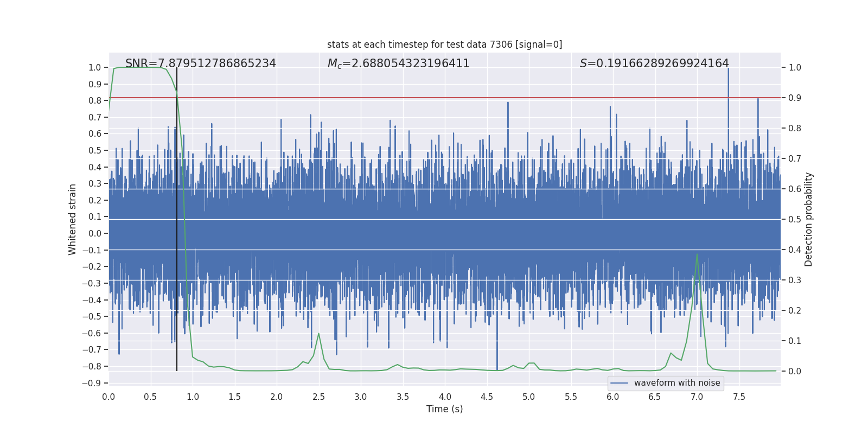Click the 'waveform with noise' legend label
The width and height of the screenshot is (868, 434).
[676, 383]
